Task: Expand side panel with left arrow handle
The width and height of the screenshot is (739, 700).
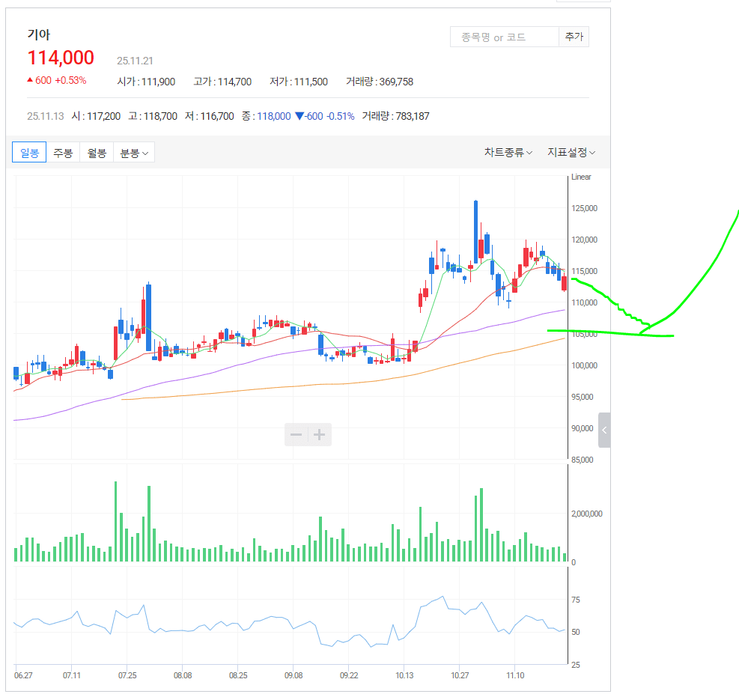Action: pyautogui.click(x=604, y=430)
